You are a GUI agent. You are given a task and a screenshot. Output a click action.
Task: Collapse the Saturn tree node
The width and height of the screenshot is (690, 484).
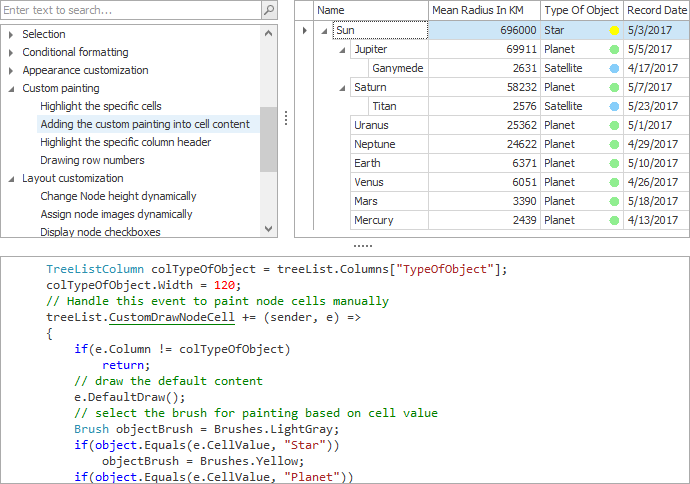(343, 88)
